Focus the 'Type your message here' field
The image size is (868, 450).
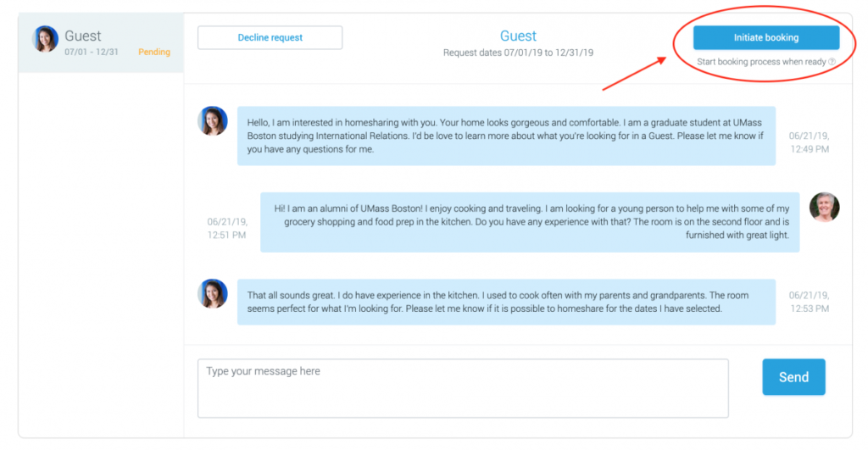(463, 388)
